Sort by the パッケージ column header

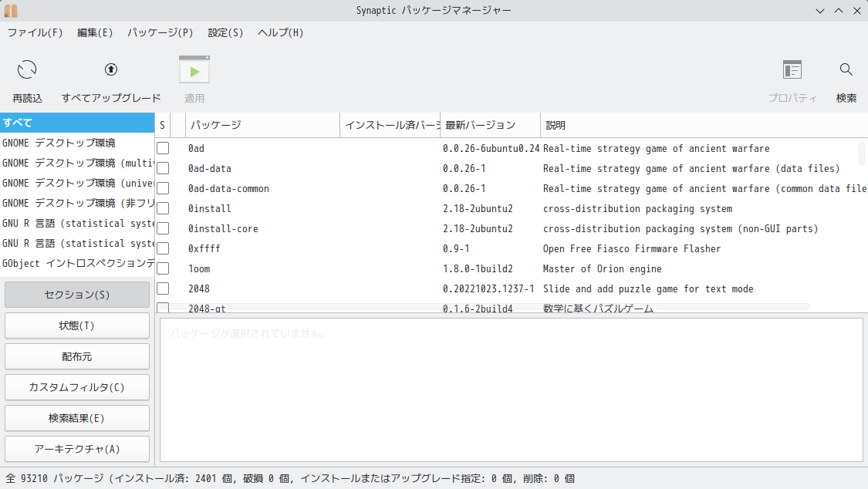(x=262, y=125)
